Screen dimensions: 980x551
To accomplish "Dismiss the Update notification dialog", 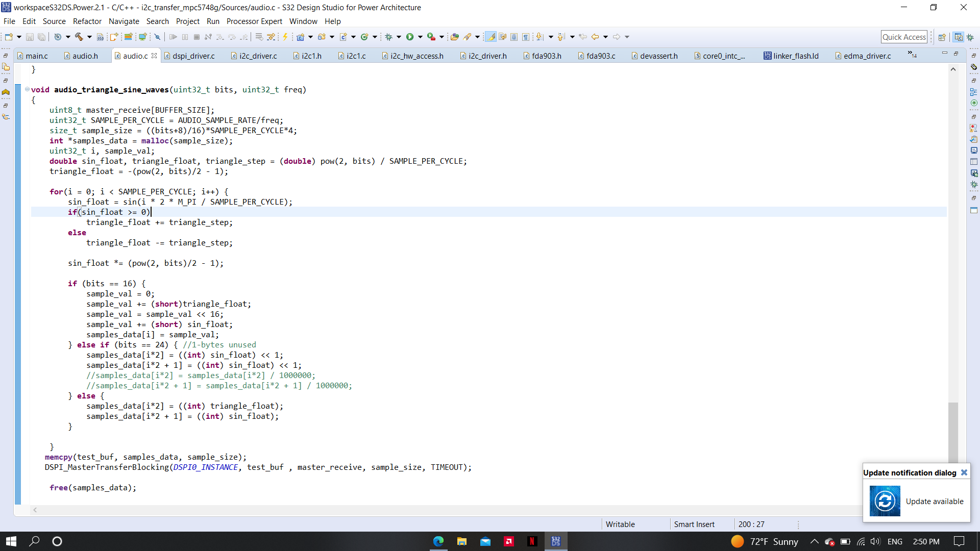I will click(964, 472).
